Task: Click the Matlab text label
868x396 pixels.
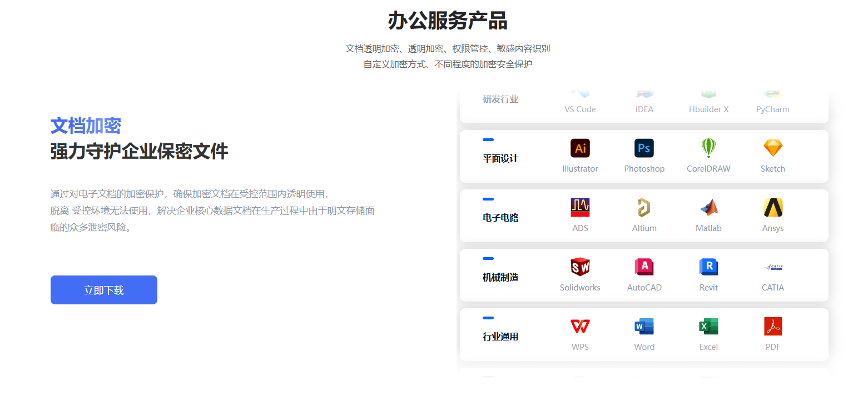Action: 708,228
